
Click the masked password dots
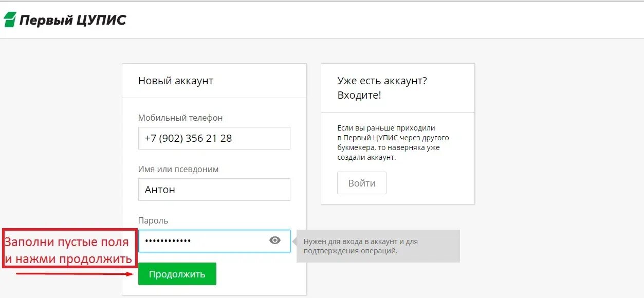click(168, 240)
